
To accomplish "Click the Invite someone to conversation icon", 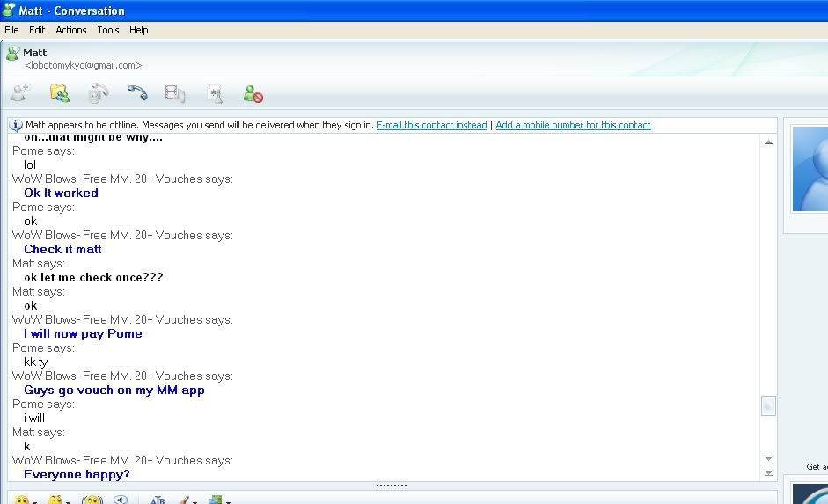I will coord(21,93).
